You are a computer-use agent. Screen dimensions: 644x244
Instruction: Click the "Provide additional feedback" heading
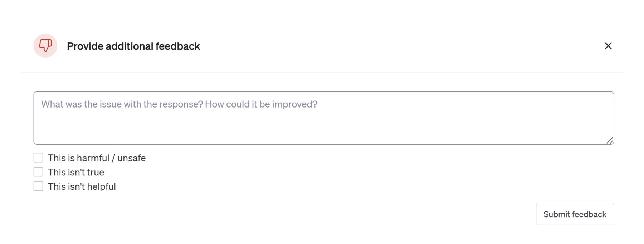coord(133,46)
